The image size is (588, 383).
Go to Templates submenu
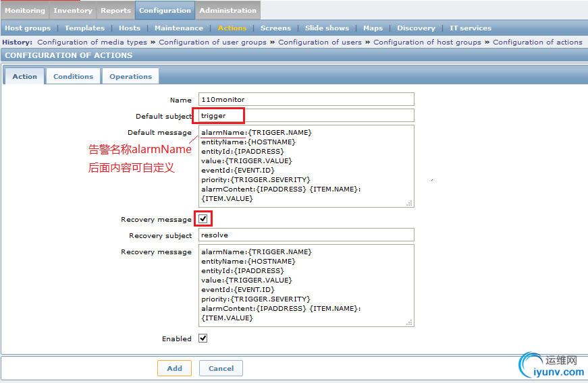click(84, 28)
